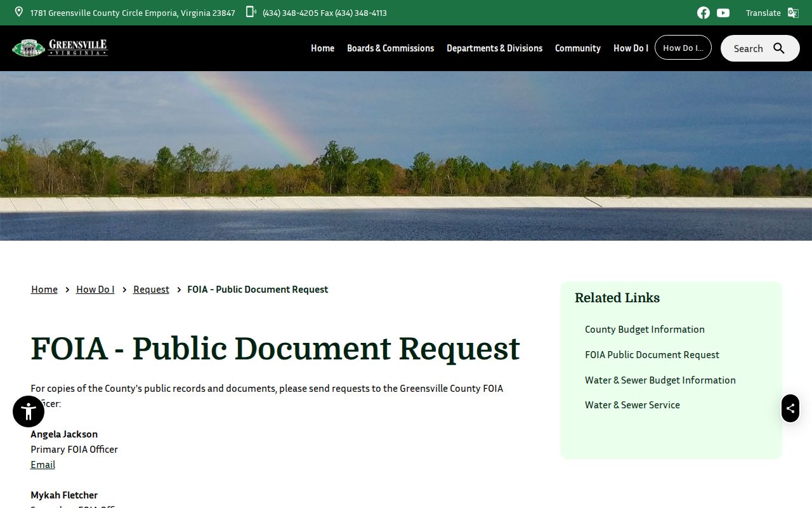
Task: Click the Translate link
Action: click(763, 13)
